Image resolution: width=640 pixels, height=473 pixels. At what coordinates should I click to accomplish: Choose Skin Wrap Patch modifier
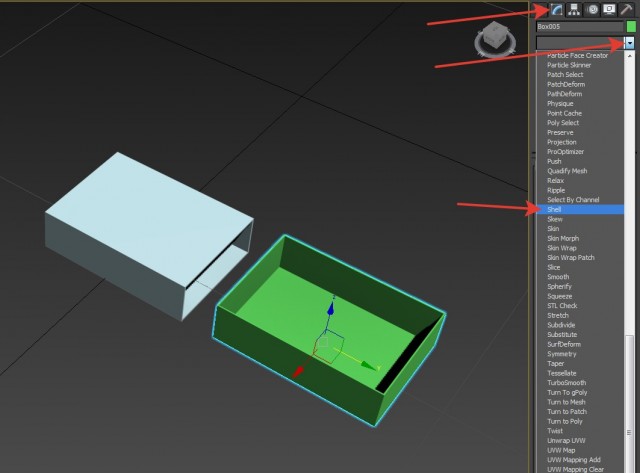(571, 258)
